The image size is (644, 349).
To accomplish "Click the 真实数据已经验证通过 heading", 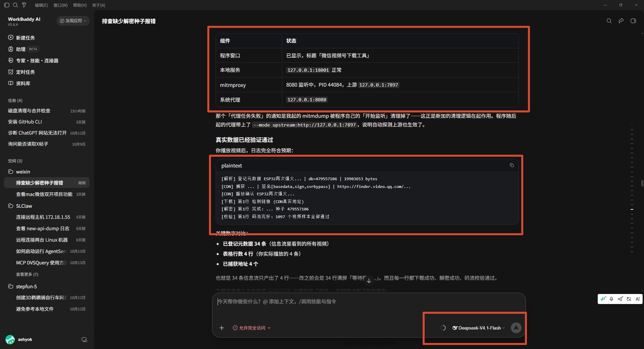I will (x=244, y=140).
